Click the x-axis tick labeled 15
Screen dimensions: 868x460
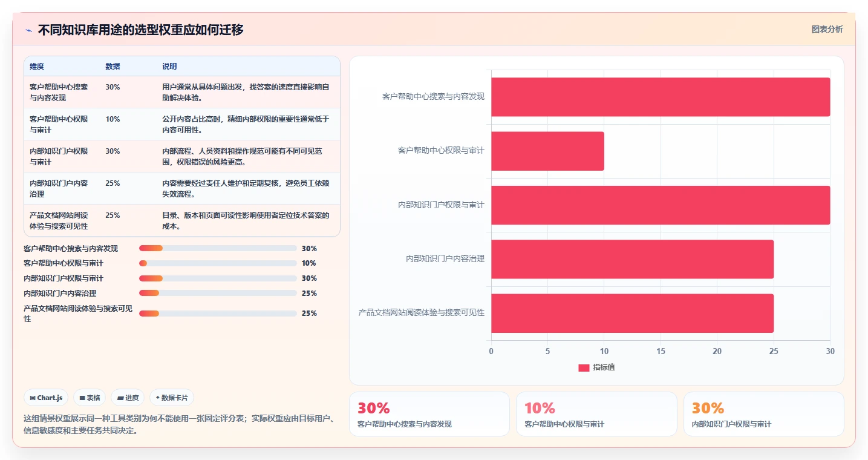pos(661,351)
